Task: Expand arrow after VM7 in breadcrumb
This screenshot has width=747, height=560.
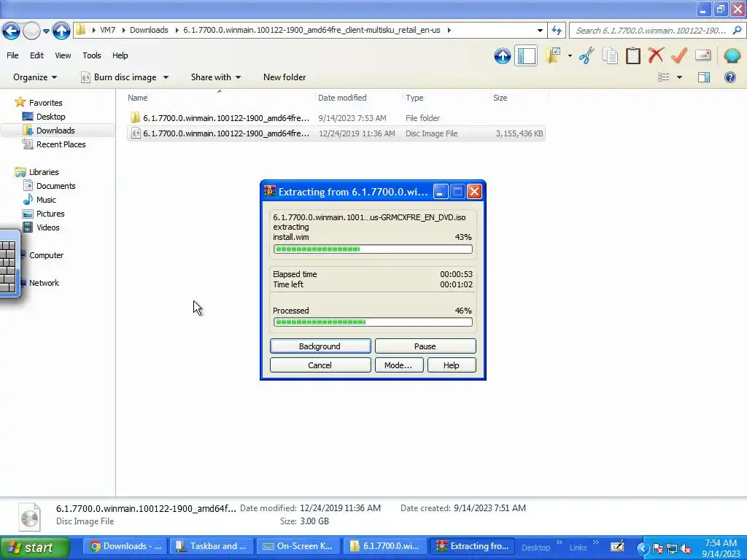Action: pos(123,30)
